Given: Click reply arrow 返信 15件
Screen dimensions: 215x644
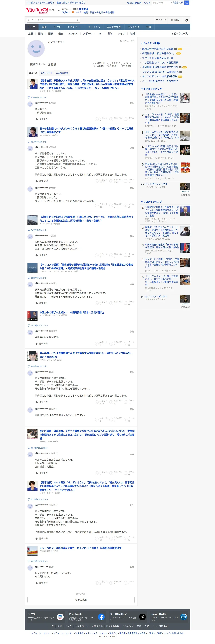Looking at the screenshot, I should (42, 181).
